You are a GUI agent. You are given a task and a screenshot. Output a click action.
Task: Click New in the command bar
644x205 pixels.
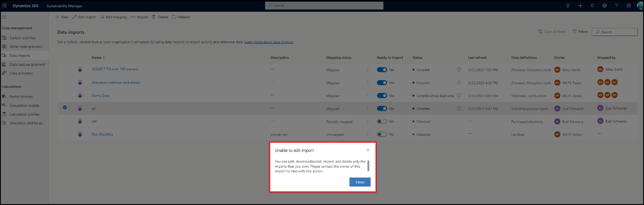[62, 17]
